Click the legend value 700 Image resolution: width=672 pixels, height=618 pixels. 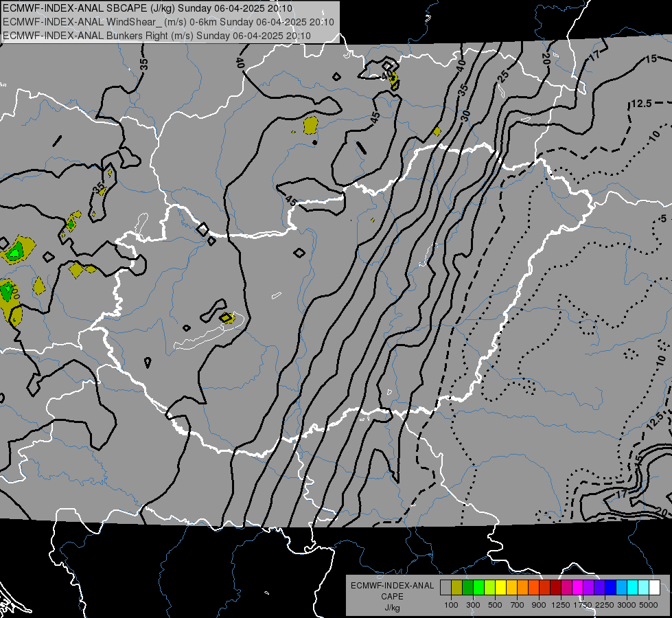pyautogui.click(x=518, y=605)
